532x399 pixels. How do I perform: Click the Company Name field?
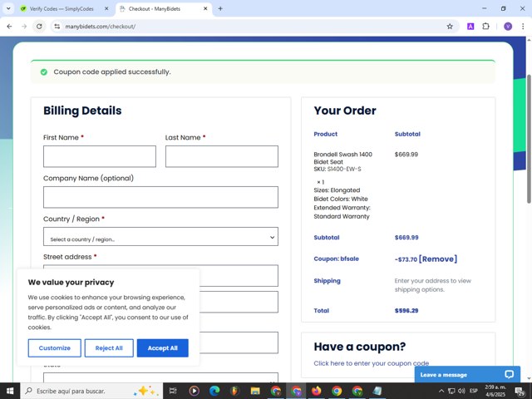click(160, 197)
